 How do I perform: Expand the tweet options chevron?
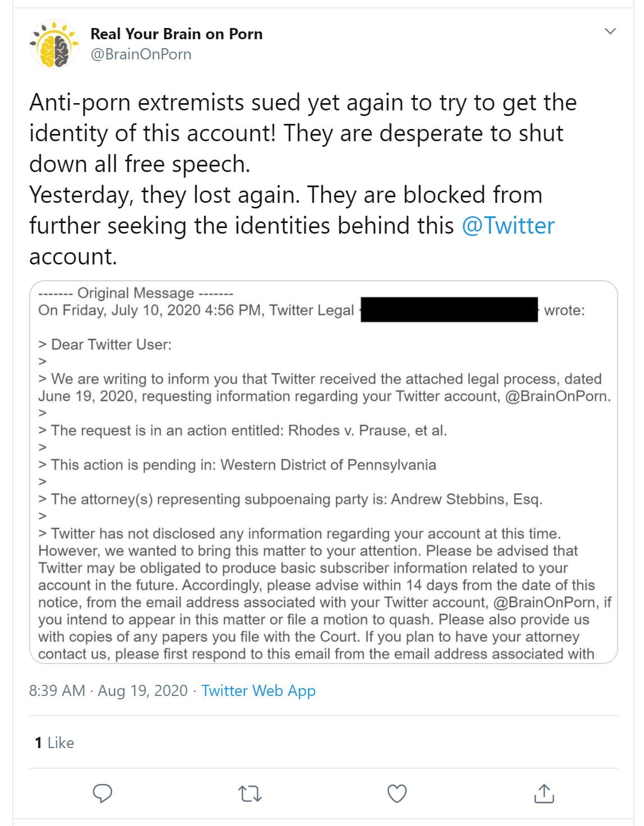coord(611,31)
